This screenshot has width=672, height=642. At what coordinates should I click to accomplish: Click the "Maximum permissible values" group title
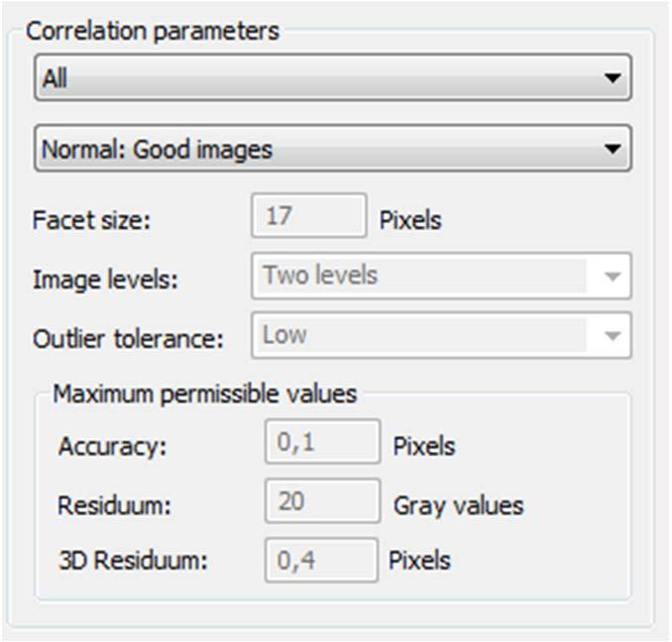coord(205,393)
